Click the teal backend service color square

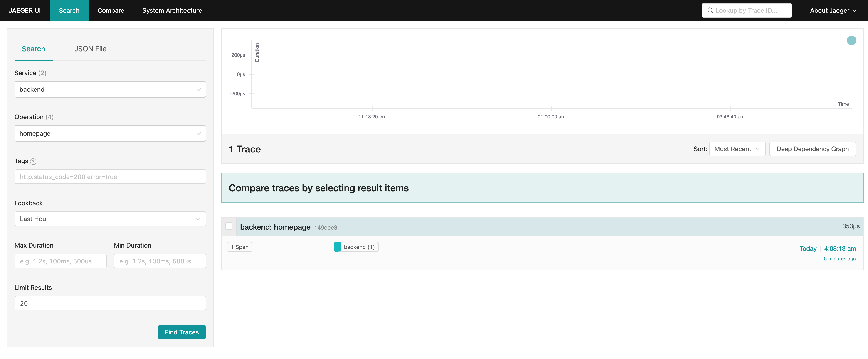(337, 247)
